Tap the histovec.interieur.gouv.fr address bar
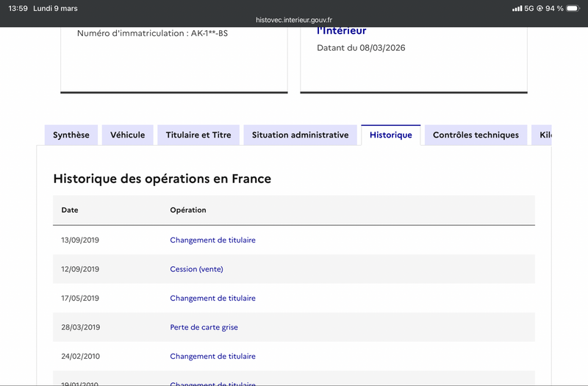Image resolution: width=588 pixels, height=386 pixels. tap(294, 21)
